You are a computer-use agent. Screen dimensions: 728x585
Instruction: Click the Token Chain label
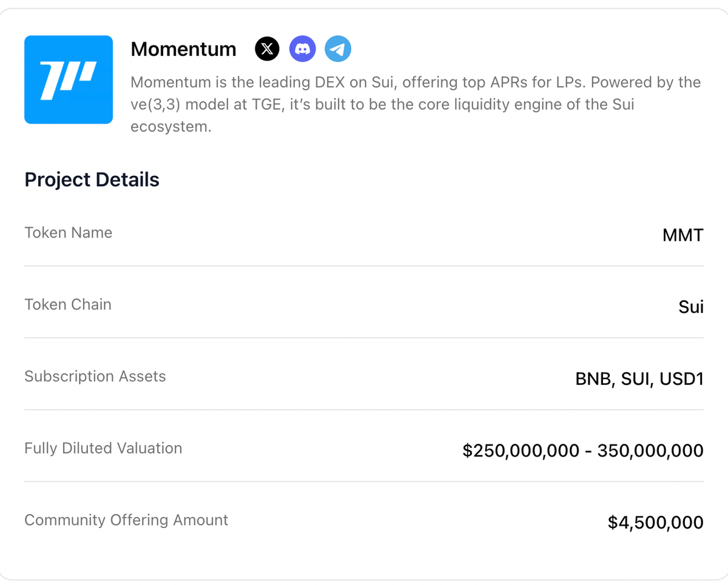click(x=68, y=304)
